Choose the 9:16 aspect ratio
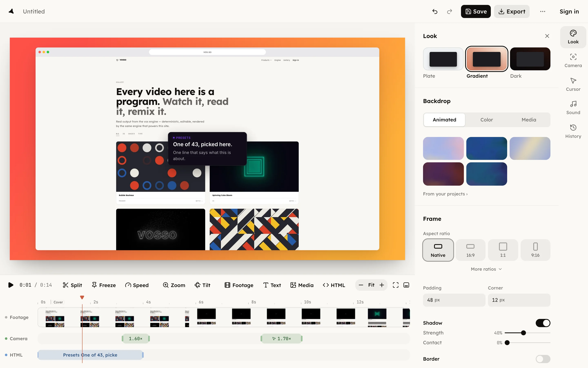The width and height of the screenshot is (588, 368). click(x=535, y=250)
